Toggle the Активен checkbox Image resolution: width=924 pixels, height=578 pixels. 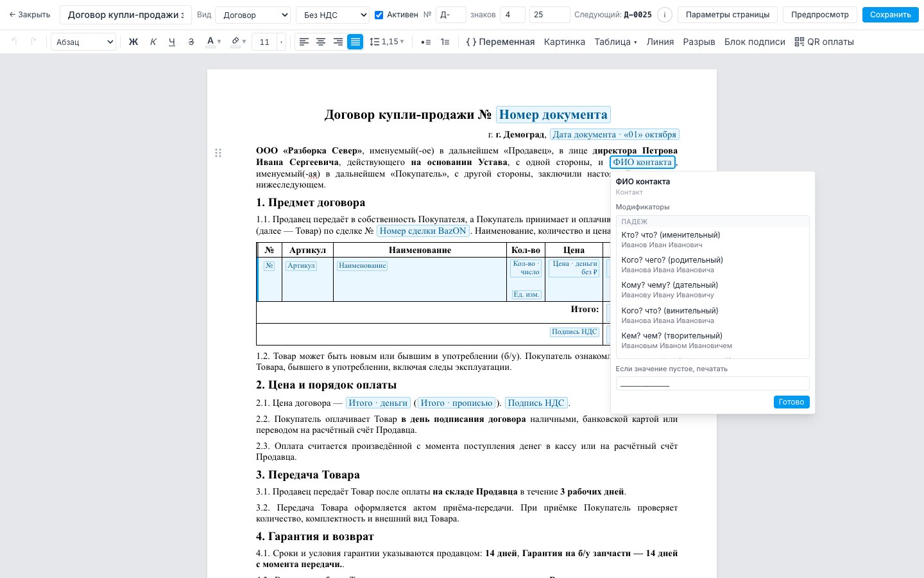click(379, 15)
